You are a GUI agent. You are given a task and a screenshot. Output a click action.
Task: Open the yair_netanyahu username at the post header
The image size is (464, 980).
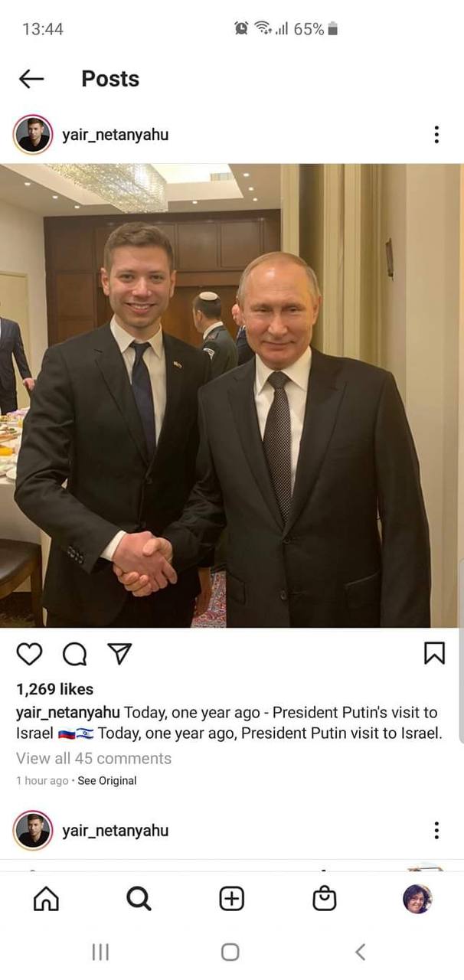(x=115, y=135)
